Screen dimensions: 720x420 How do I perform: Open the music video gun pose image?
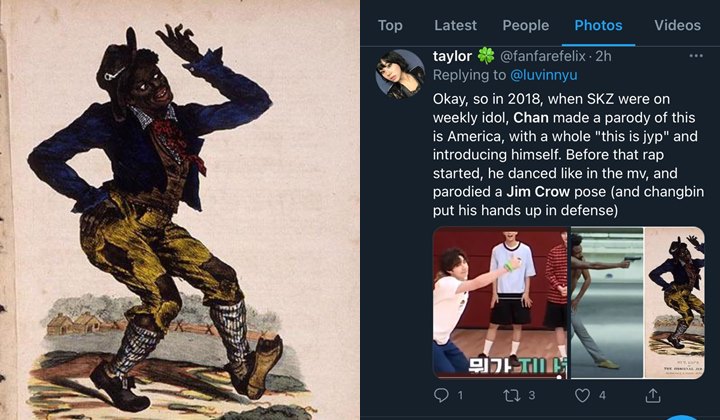tap(607, 302)
